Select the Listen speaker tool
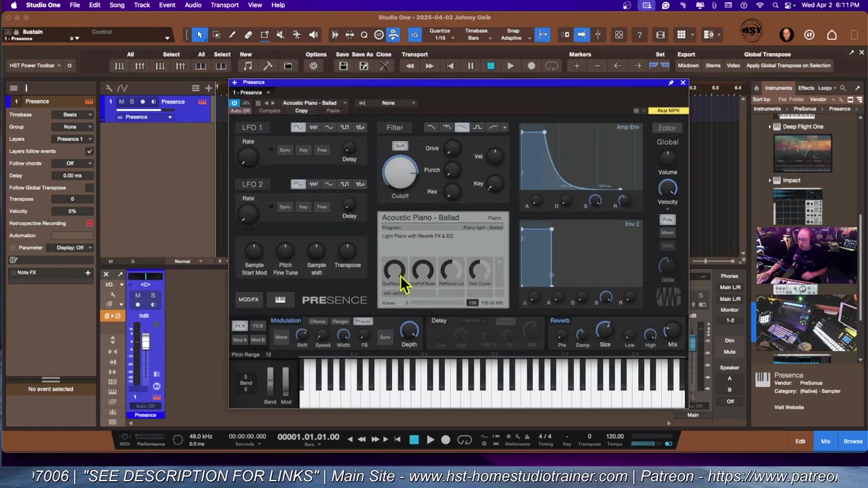The width and height of the screenshot is (868, 488). (313, 35)
